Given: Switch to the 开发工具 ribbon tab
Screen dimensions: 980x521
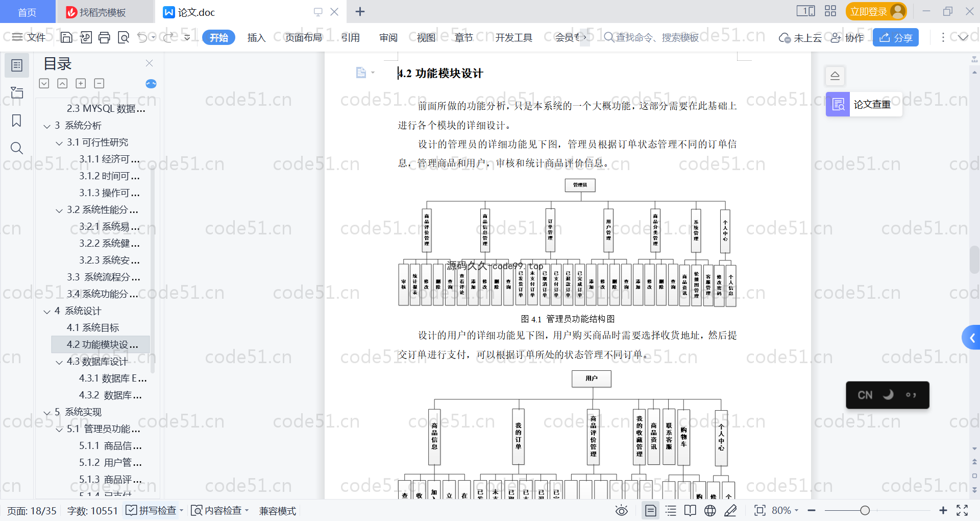Looking at the screenshot, I should pos(513,37).
